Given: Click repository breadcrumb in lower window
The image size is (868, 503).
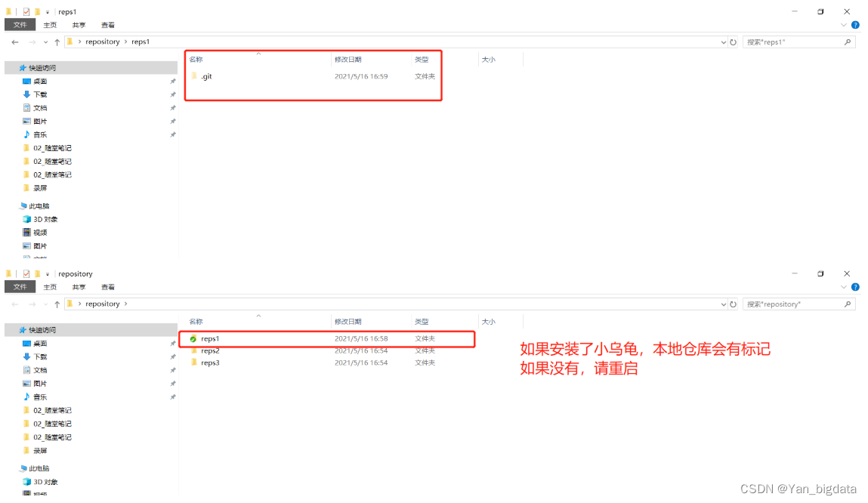Looking at the screenshot, I should [x=103, y=304].
